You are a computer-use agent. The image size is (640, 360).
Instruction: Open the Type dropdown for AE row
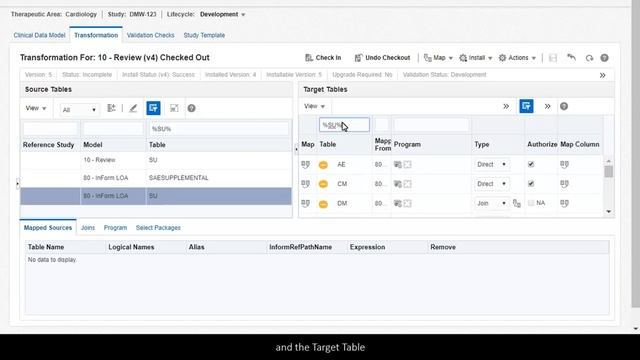click(x=491, y=164)
